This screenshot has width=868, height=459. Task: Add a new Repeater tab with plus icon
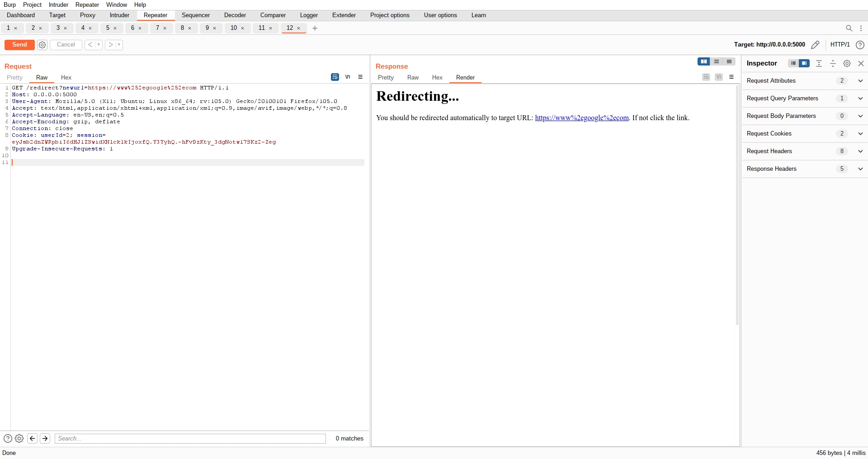(x=315, y=28)
